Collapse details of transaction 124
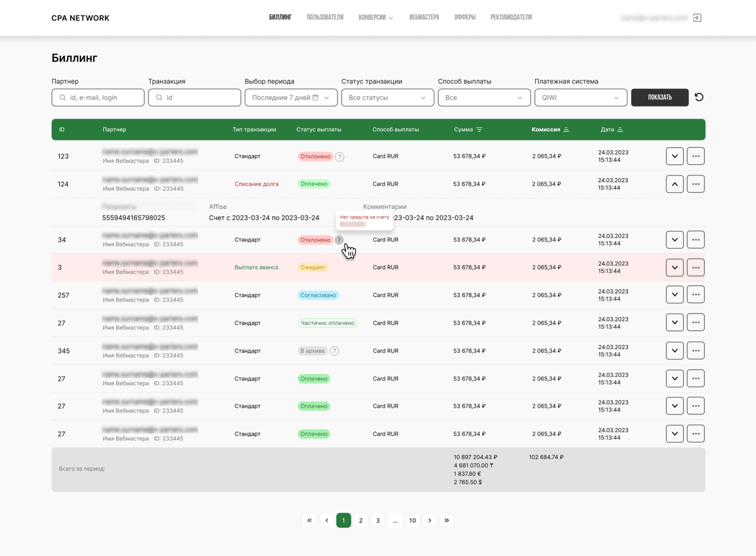 [x=675, y=183]
